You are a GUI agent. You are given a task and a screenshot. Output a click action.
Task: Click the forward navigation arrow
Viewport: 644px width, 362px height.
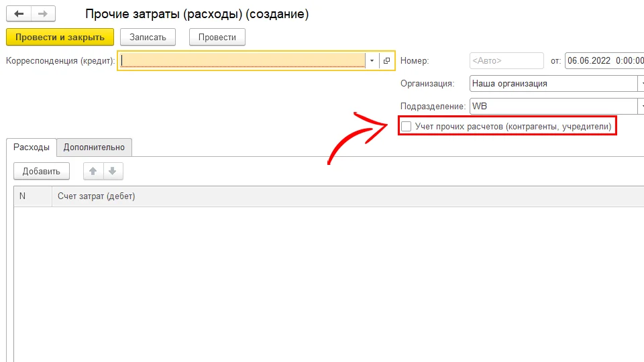click(42, 14)
